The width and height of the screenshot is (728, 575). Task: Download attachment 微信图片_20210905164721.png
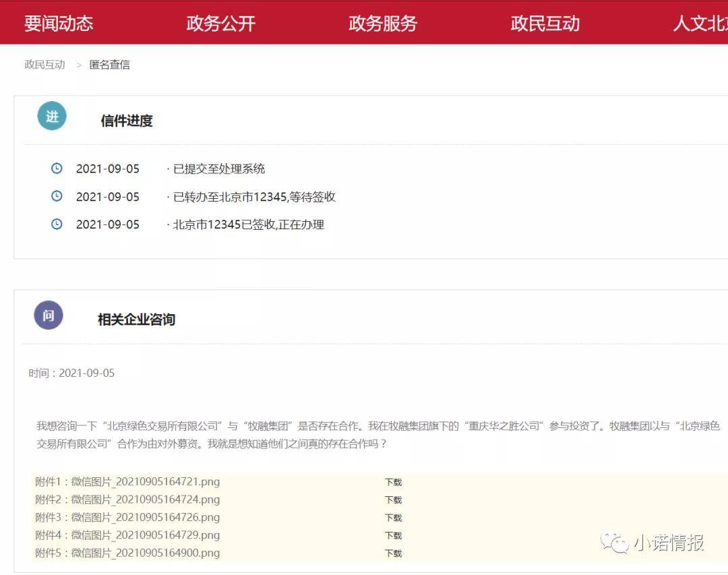point(393,482)
